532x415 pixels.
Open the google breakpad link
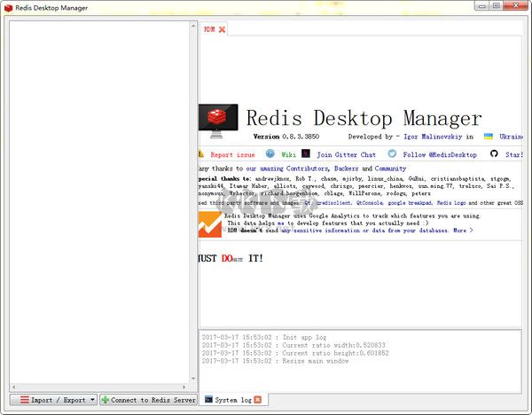(x=410, y=203)
